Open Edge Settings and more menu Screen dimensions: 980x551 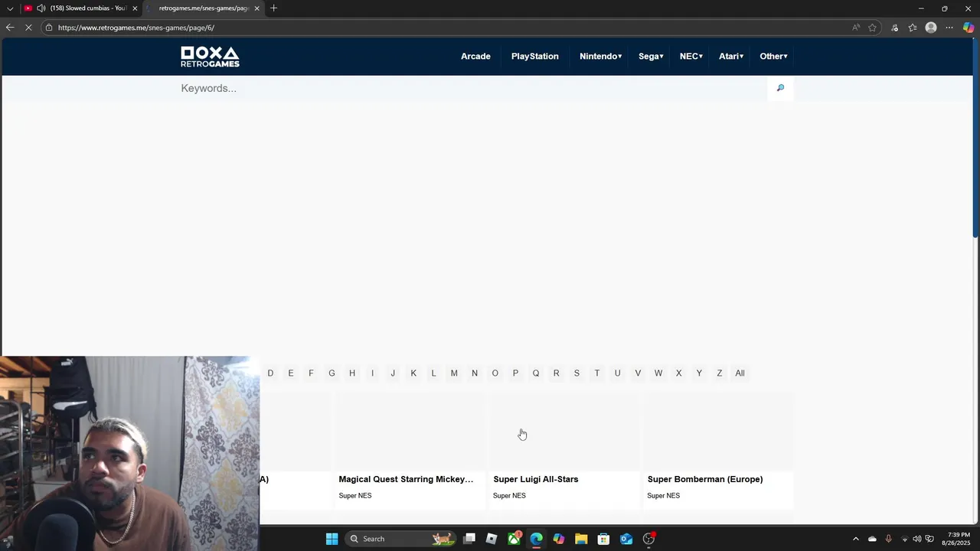tap(949, 28)
